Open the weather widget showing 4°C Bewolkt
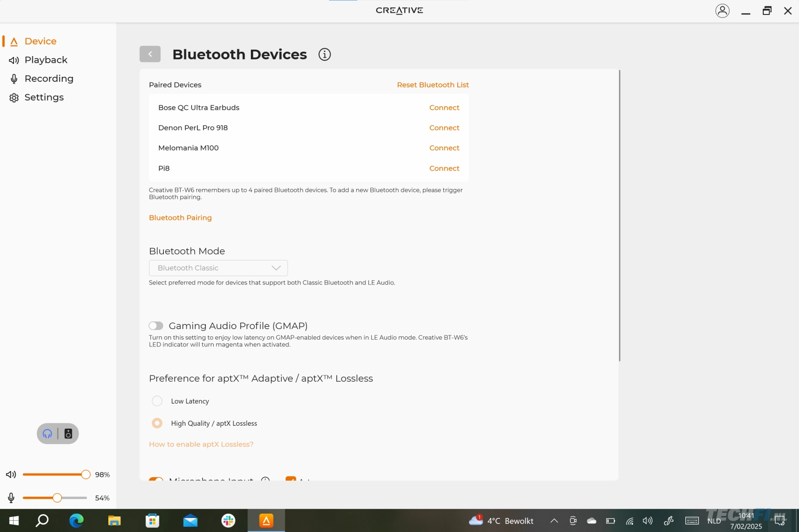 (501, 520)
